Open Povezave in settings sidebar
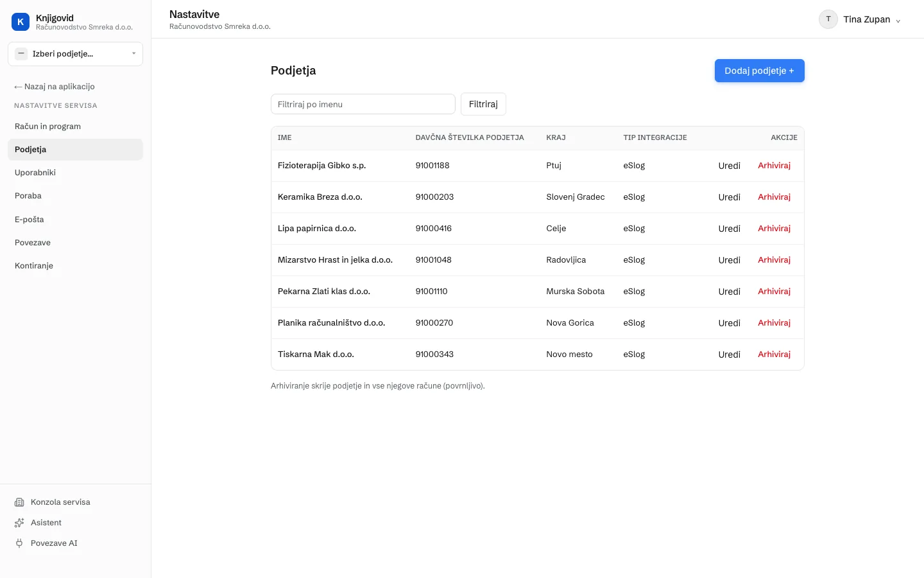 pyautogui.click(x=75, y=243)
